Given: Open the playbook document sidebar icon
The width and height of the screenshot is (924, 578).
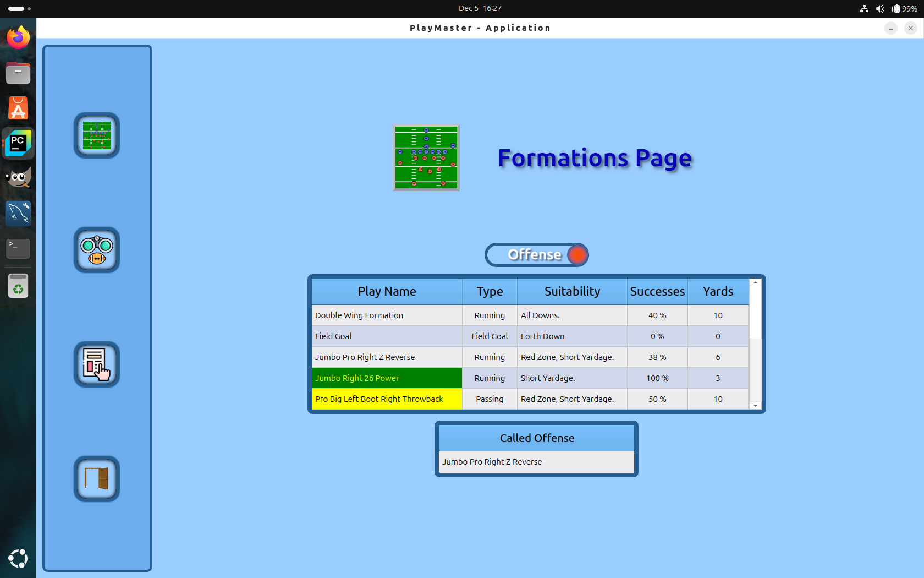Looking at the screenshot, I should pos(97,364).
